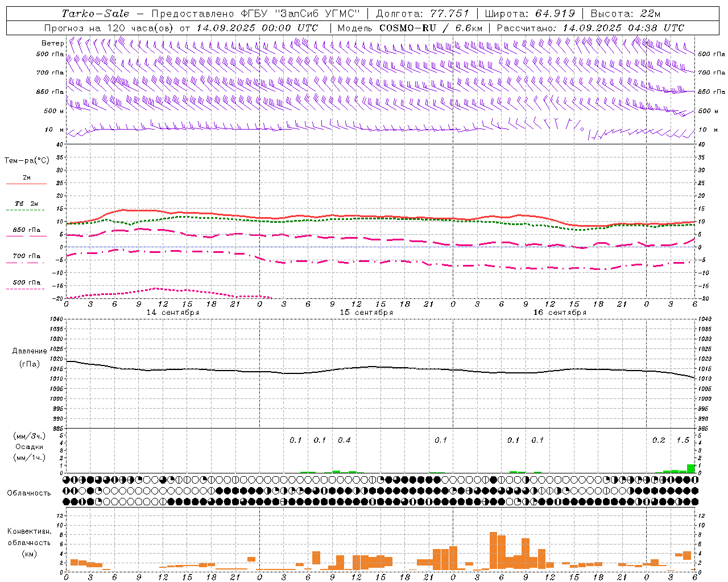Click the Высота: 22м value
The height and width of the screenshot is (582, 728).
[626, 14]
